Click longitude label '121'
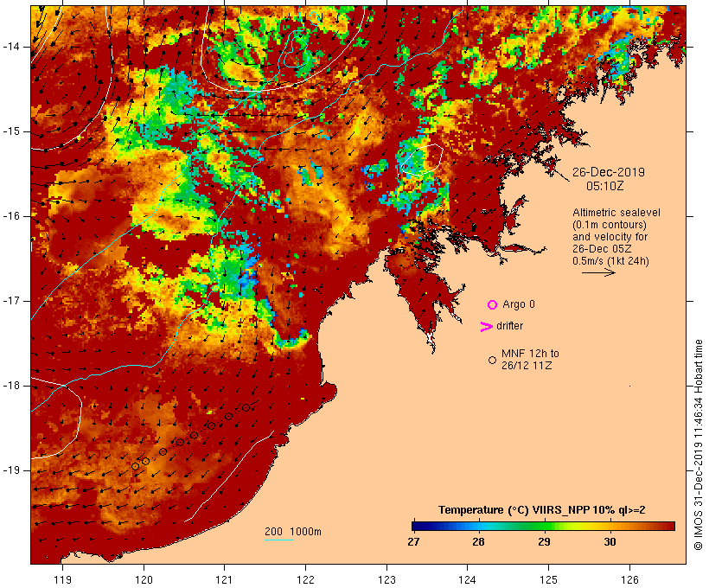The image size is (709, 588). click(x=224, y=579)
